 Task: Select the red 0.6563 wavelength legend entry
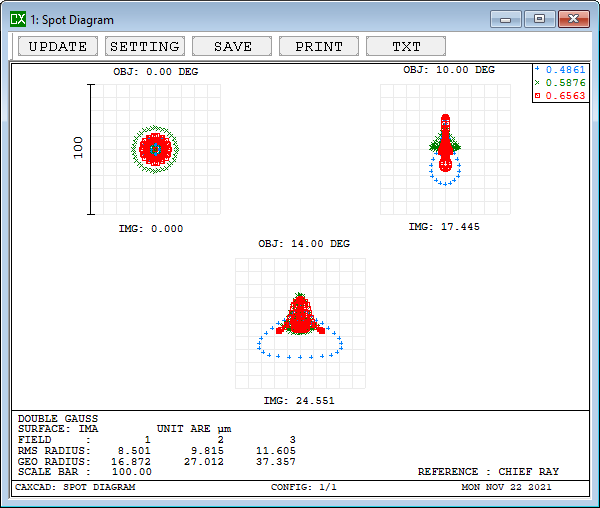tap(561, 96)
